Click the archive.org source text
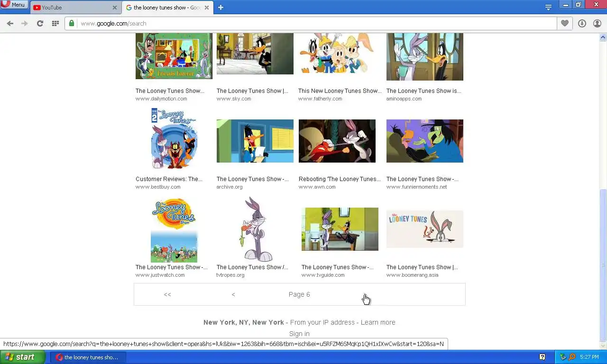This screenshot has height=364, width=607. click(230, 187)
